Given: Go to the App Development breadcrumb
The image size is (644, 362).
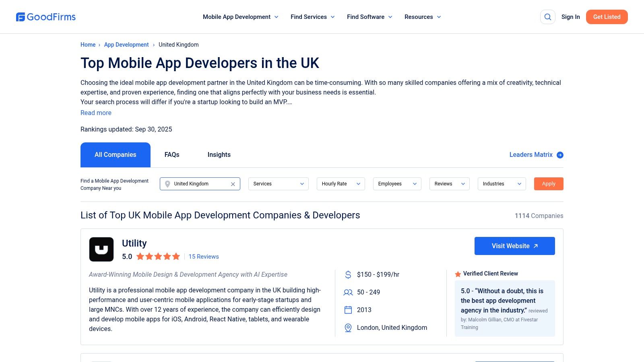Looking at the screenshot, I should [x=126, y=45].
